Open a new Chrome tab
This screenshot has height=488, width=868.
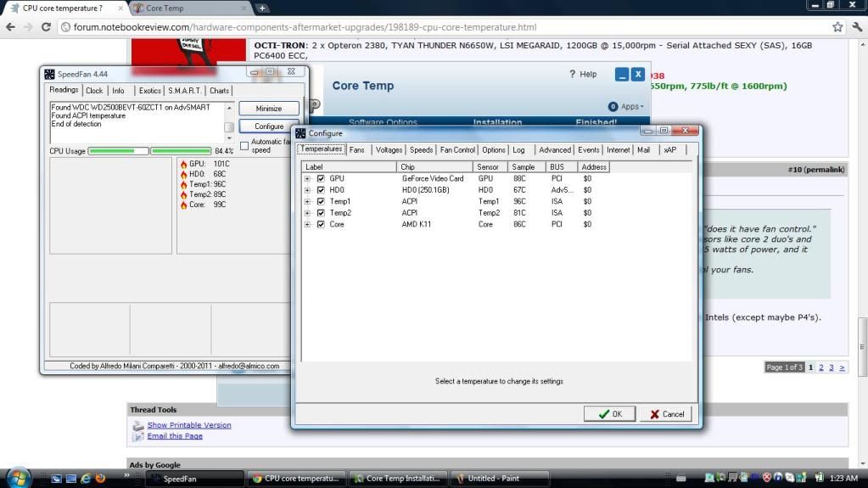[x=262, y=8]
